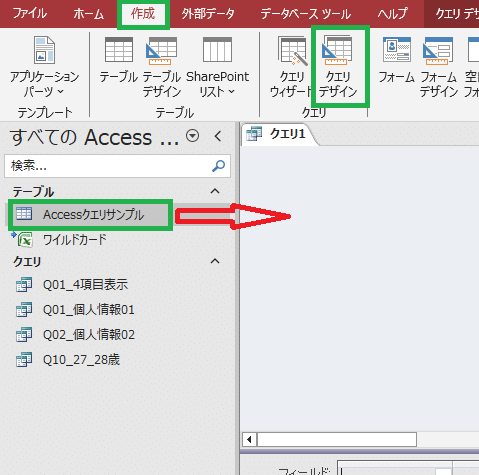Viewport: 479px width, 475px height.
Task: Collapse the テーブル group
Action: point(215,191)
